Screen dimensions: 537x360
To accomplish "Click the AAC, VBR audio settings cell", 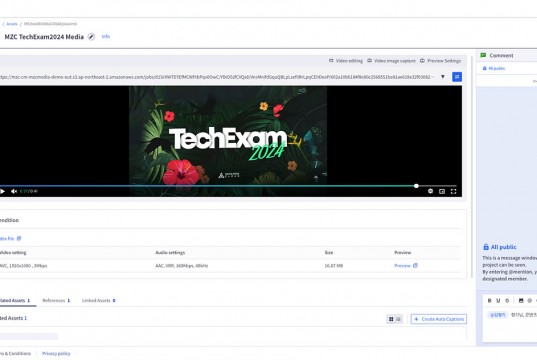I will pyautogui.click(x=182, y=265).
